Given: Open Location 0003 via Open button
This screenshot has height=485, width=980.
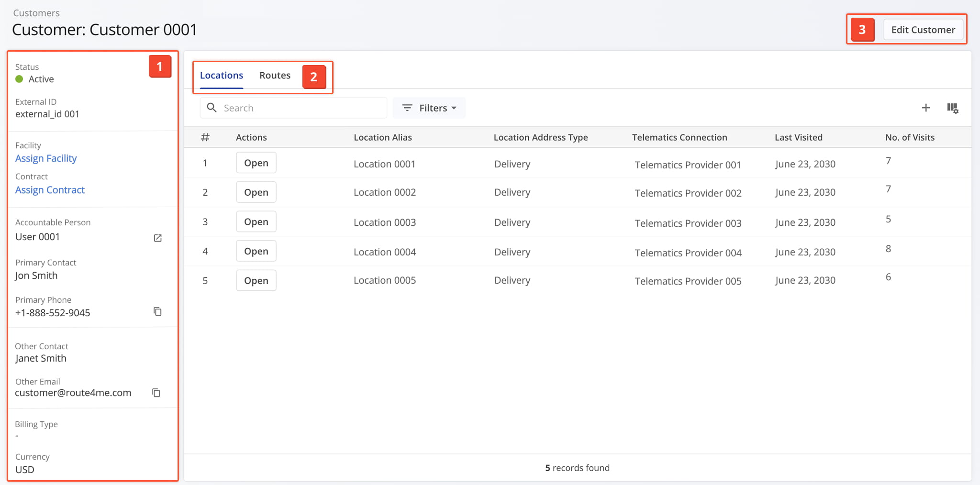Looking at the screenshot, I should pos(256,222).
